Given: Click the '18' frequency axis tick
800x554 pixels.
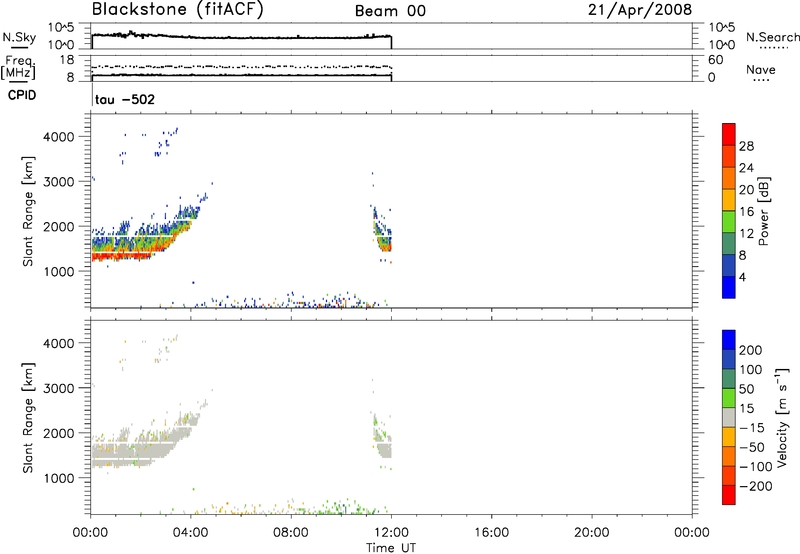Looking at the screenshot, I should pyautogui.click(x=67, y=60).
